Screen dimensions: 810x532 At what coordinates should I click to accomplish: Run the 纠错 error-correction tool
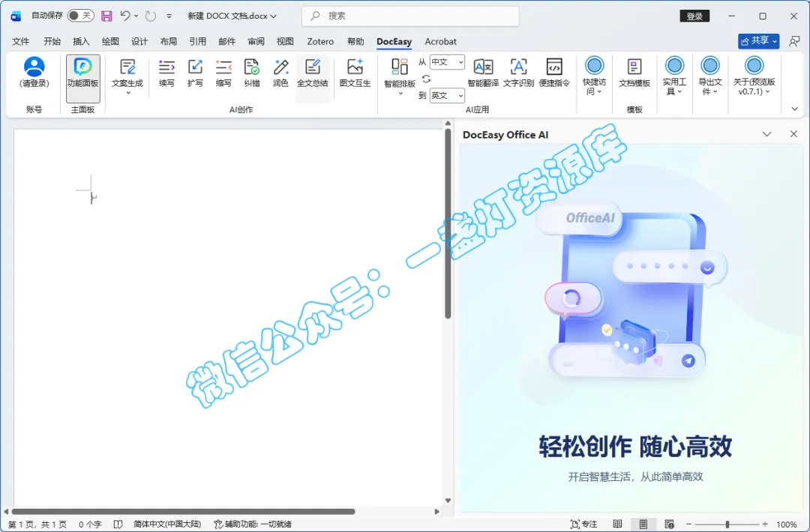(251, 73)
